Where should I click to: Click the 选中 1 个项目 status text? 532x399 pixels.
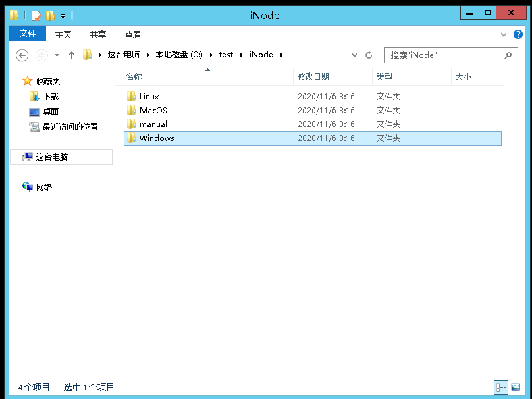pos(89,387)
